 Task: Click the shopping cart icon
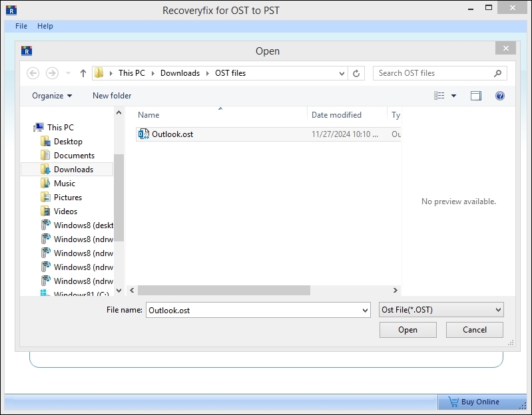coord(453,402)
